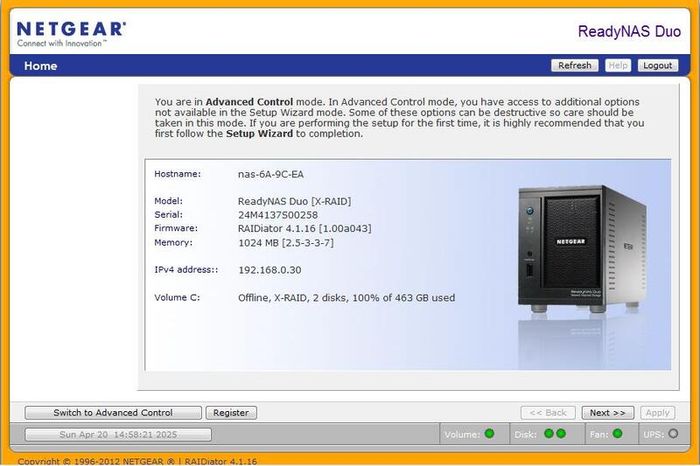The width and height of the screenshot is (700, 466).
Task: Select the serial number 24M4137S00258
Action: (278, 215)
